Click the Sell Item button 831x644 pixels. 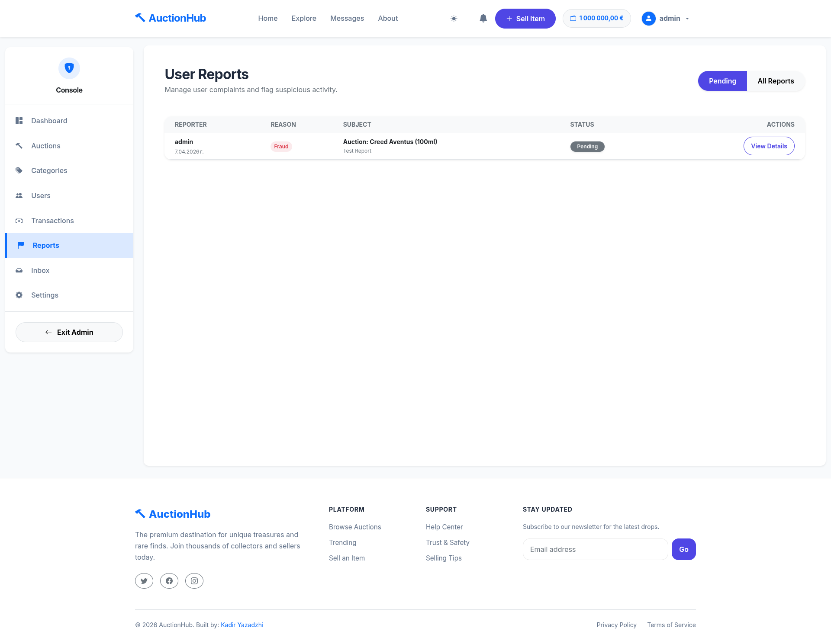coord(525,19)
